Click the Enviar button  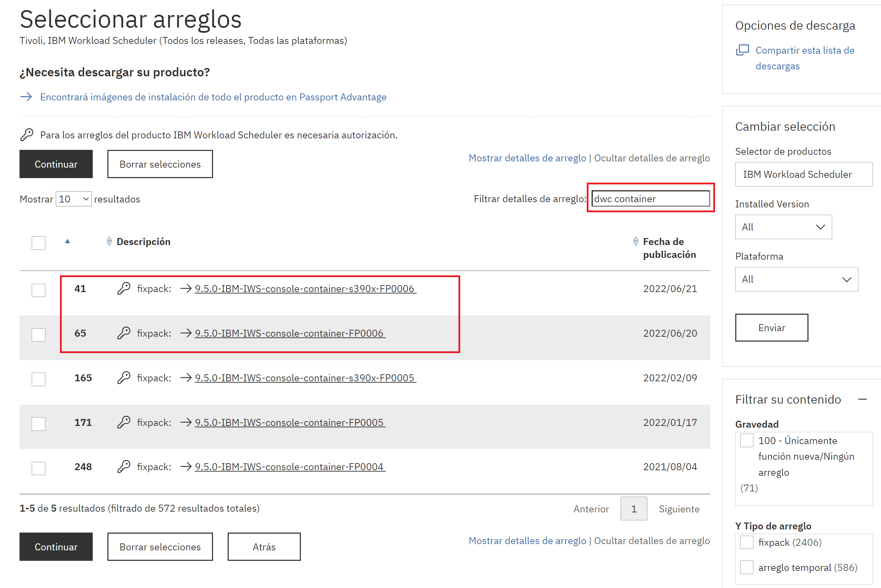coord(772,328)
